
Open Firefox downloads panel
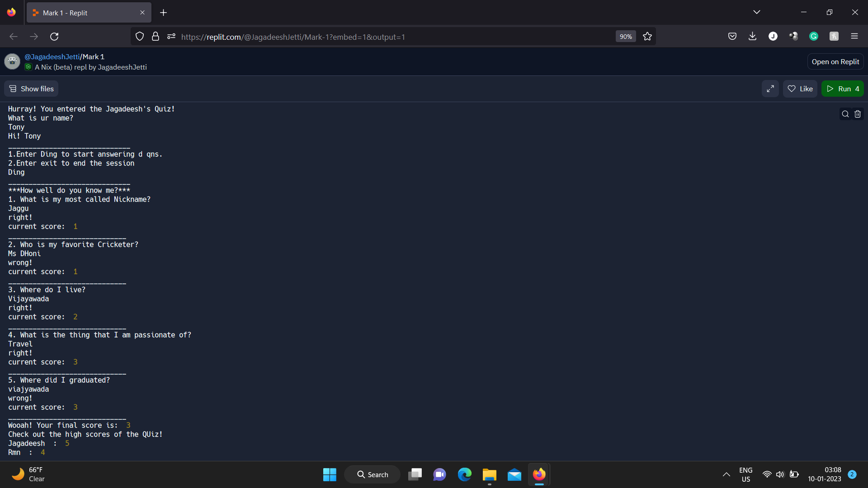[752, 37]
